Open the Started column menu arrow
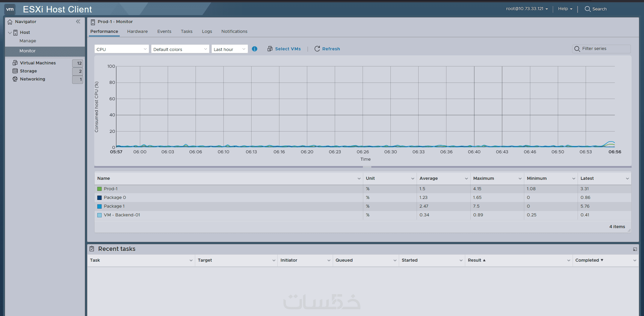Viewport: 644px width, 316px height. click(461, 260)
